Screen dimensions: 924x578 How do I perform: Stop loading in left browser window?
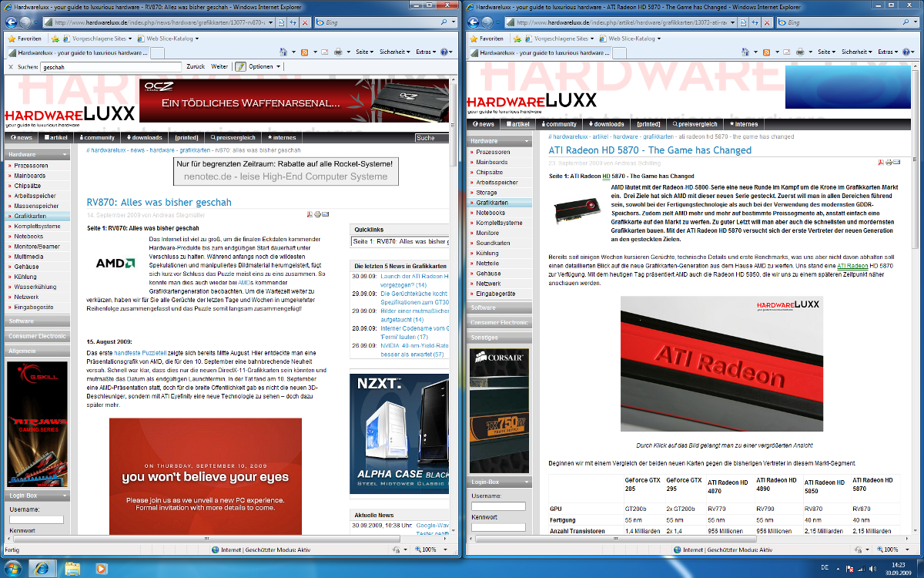click(306, 23)
